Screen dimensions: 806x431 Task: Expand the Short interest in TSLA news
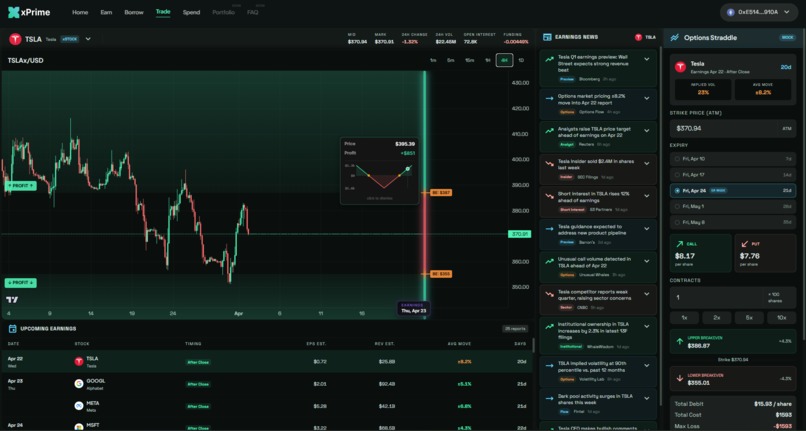[647, 196]
